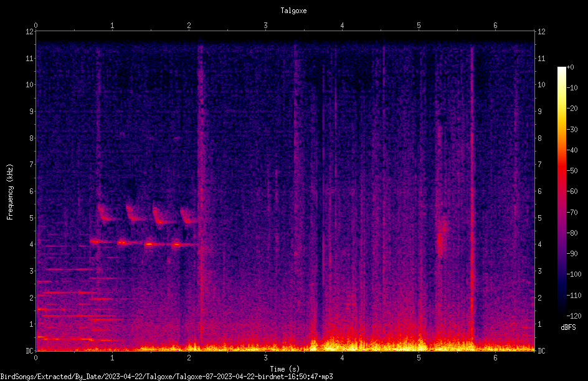
Task: Click the Time (s) axis label
Action: tap(285, 369)
